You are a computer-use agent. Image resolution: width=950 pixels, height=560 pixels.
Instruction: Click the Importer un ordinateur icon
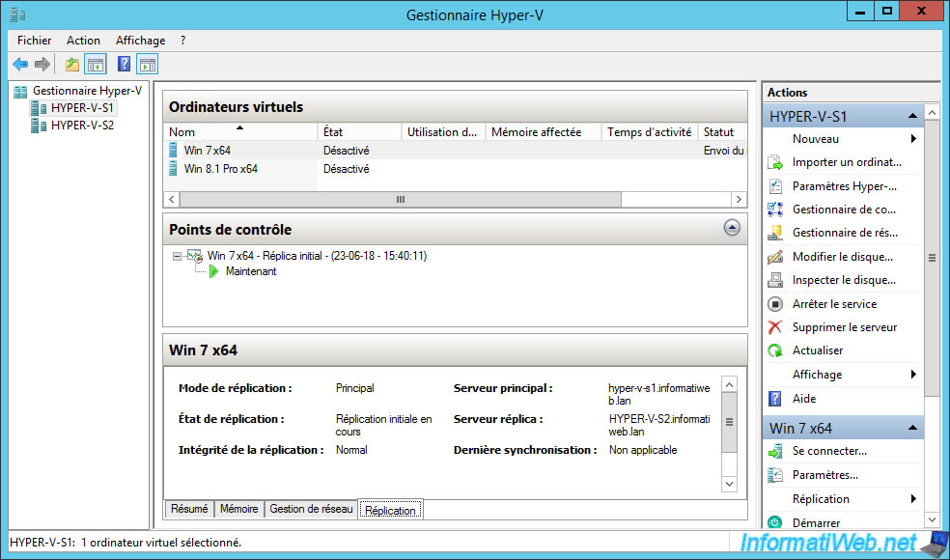[x=775, y=162]
